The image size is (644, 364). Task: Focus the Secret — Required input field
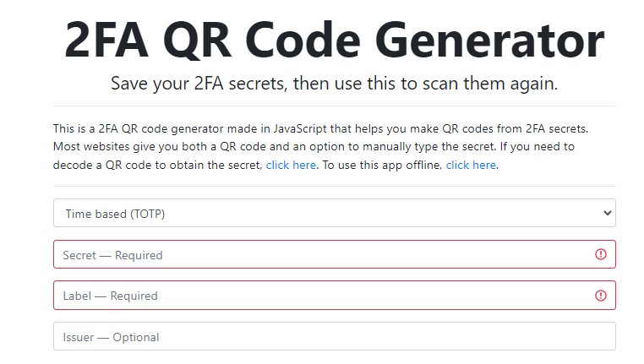tap(321, 254)
